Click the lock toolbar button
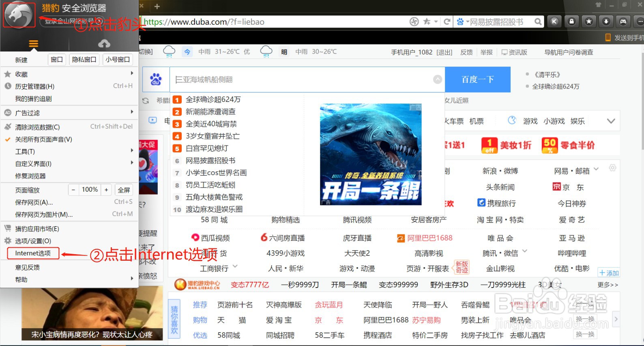Image resolution: width=644 pixels, height=346 pixels. tap(571, 22)
